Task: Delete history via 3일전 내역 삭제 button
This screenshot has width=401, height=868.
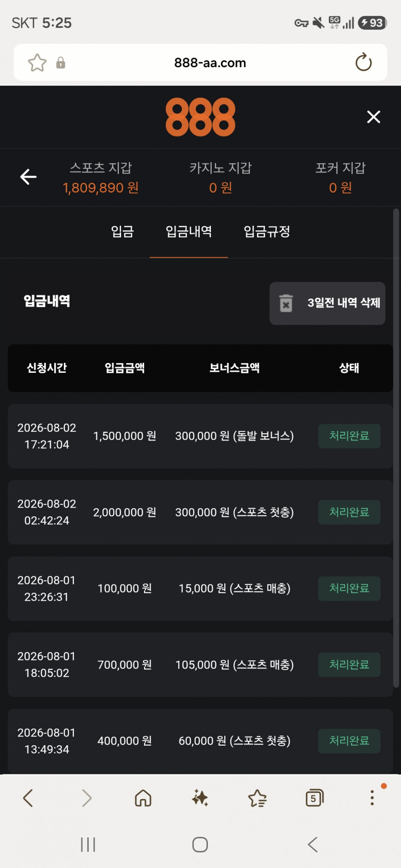Action: [328, 303]
